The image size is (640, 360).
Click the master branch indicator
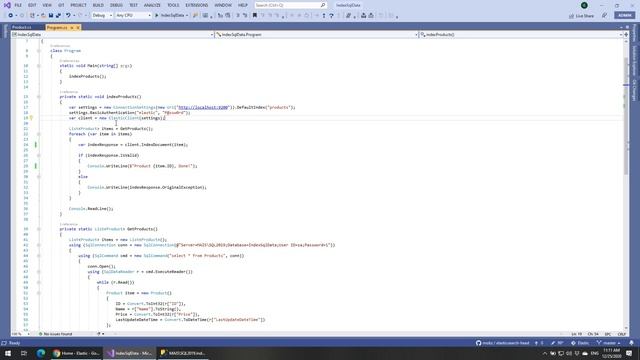click(x=608, y=343)
